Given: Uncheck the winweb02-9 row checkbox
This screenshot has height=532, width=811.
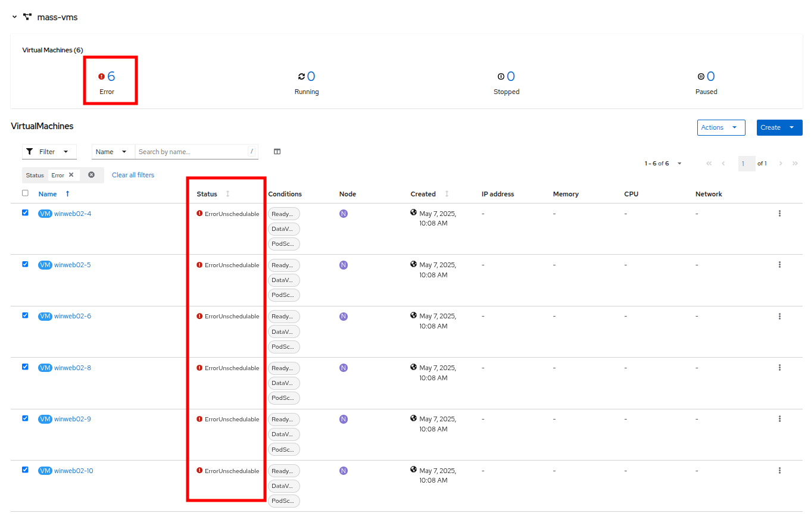Looking at the screenshot, I should 25,418.
